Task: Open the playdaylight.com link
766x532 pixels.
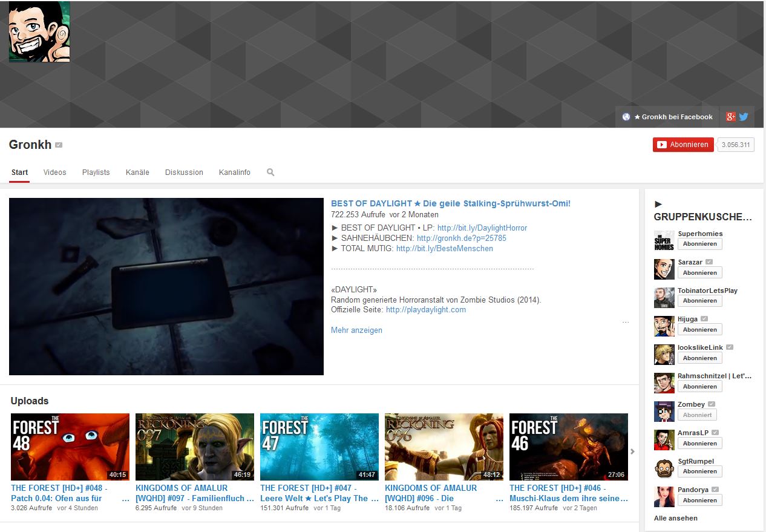Action: pyautogui.click(x=426, y=310)
